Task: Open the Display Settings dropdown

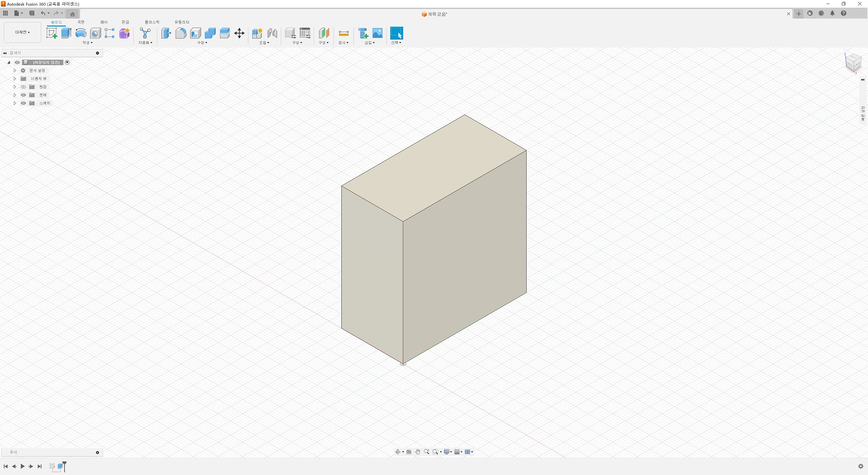Action: point(448,451)
